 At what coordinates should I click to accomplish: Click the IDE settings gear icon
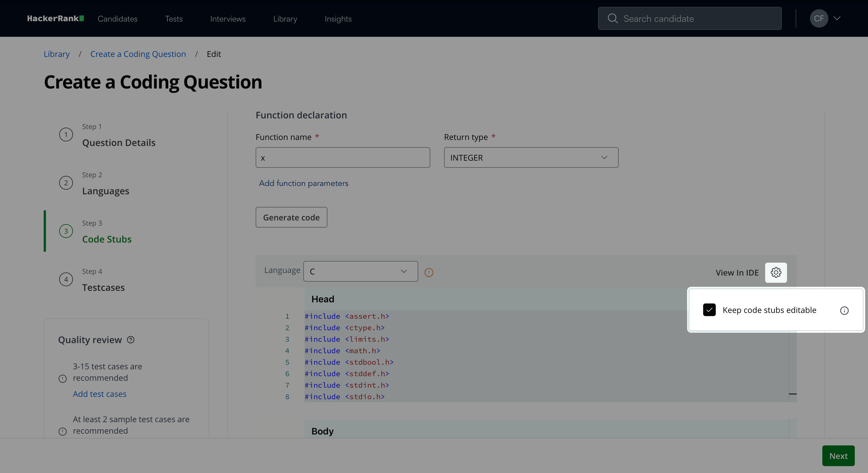click(776, 272)
